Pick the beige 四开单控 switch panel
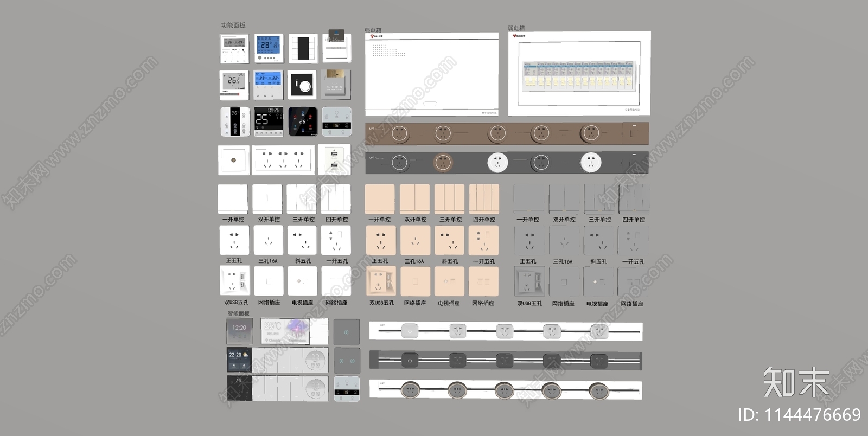This screenshot has height=436, width=868. coord(484,199)
